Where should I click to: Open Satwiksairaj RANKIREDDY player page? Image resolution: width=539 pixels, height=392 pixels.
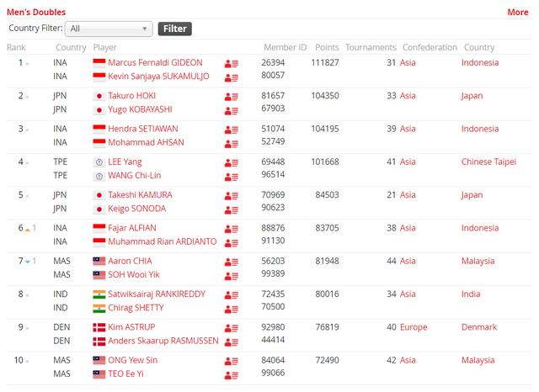coord(157,294)
